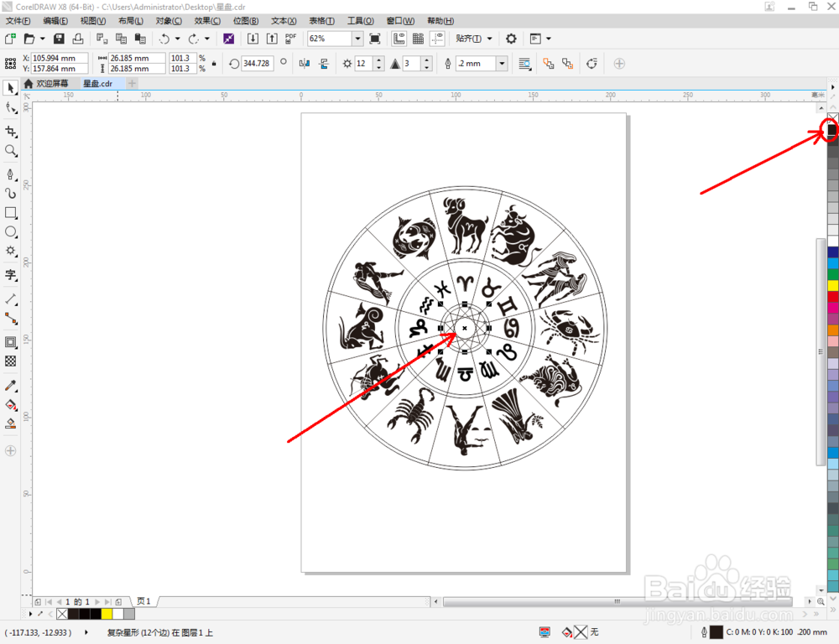Select the Color Eyedropper tool
The height and width of the screenshot is (644, 839).
tap(10, 385)
